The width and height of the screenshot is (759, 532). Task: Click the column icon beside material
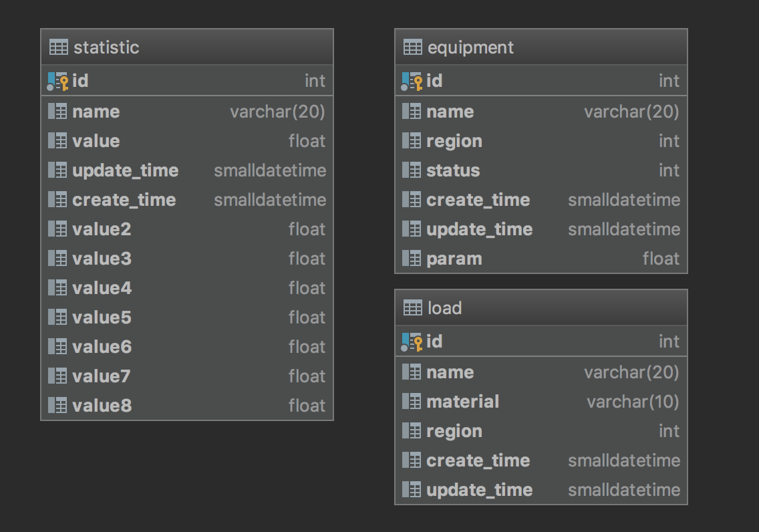tap(412, 402)
